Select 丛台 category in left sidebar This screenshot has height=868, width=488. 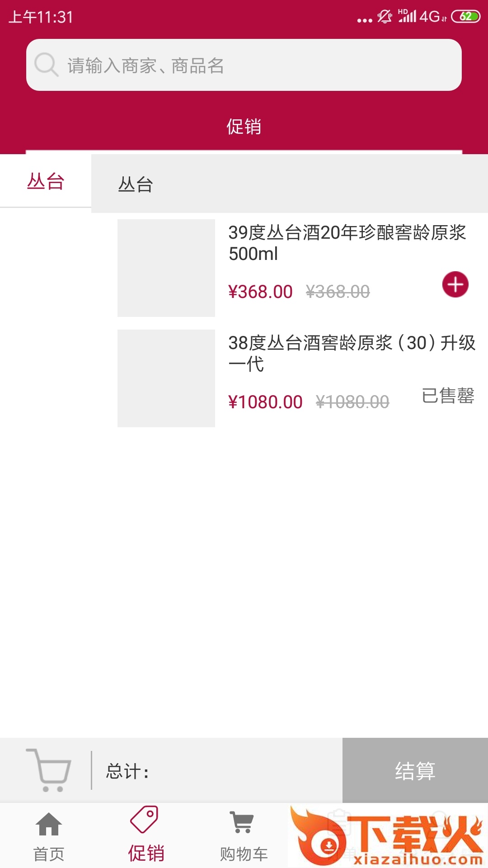pos(46,181)
